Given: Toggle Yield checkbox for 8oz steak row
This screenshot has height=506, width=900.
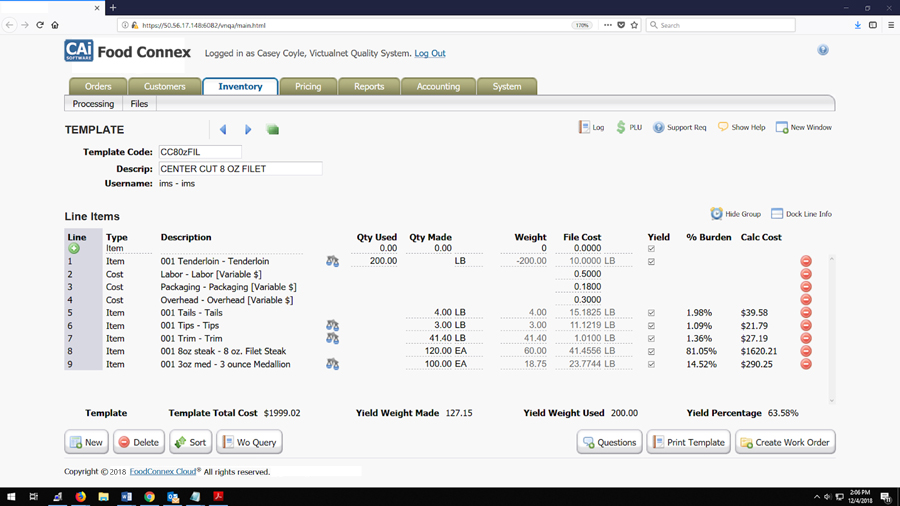Looking at the screenshot, I should pos(652,352).
